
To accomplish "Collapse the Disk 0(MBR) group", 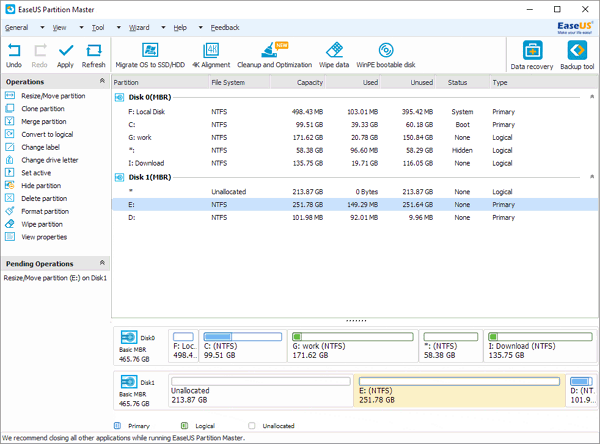I will tap(592, 97).
